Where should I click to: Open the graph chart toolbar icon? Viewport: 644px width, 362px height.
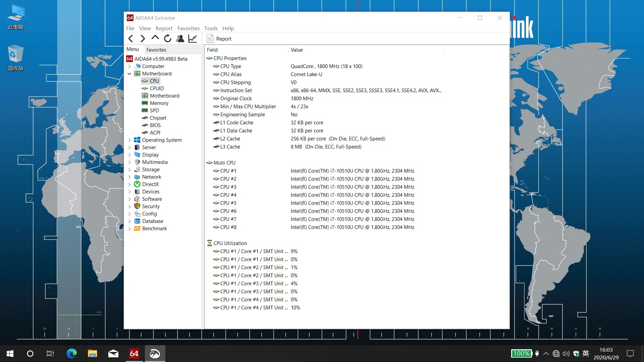(x=193, y=39)
